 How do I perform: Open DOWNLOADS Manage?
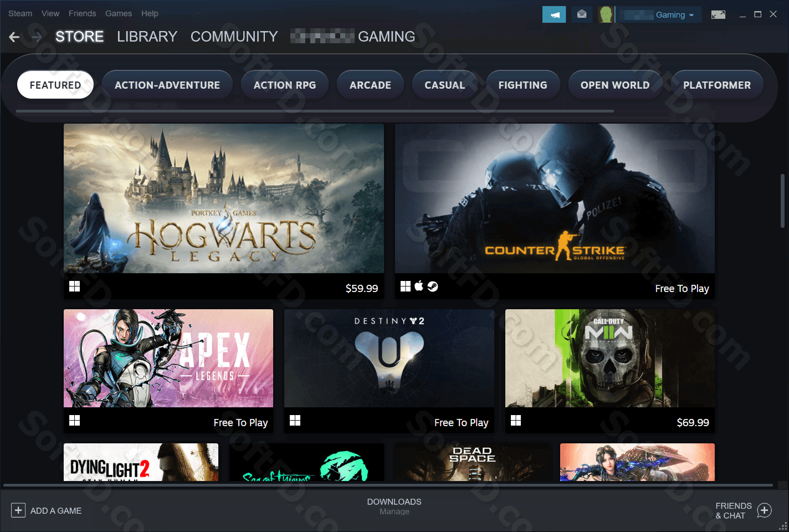[394, 507]
